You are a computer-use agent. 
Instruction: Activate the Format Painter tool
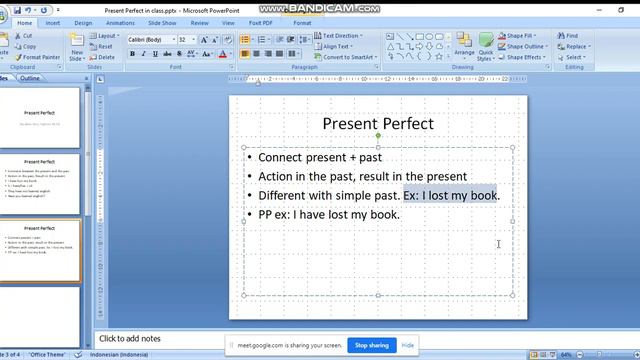pyautogui.click(x=38, y=57)
